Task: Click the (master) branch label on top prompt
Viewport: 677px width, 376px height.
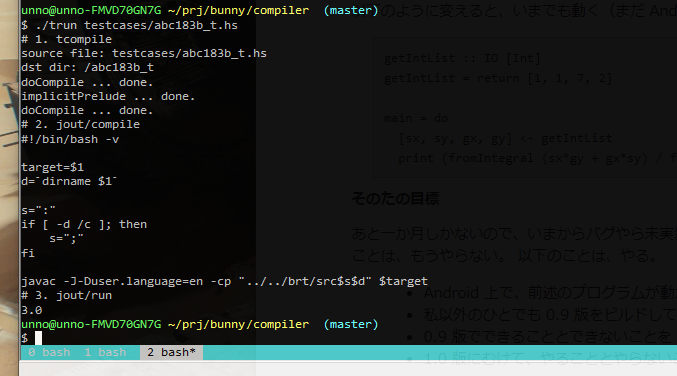Action: coord(351,10)
